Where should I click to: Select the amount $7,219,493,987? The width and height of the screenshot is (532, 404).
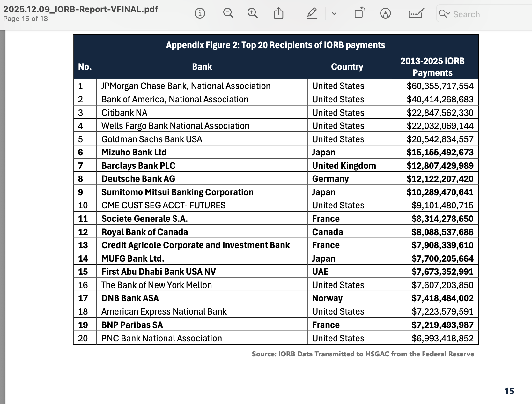click(443, 325)
